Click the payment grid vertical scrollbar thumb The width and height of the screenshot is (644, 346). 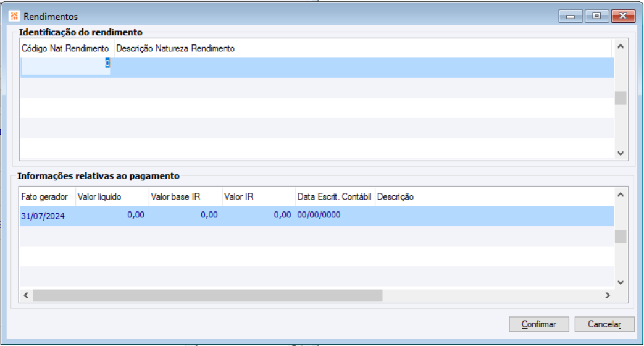point(621,236)
